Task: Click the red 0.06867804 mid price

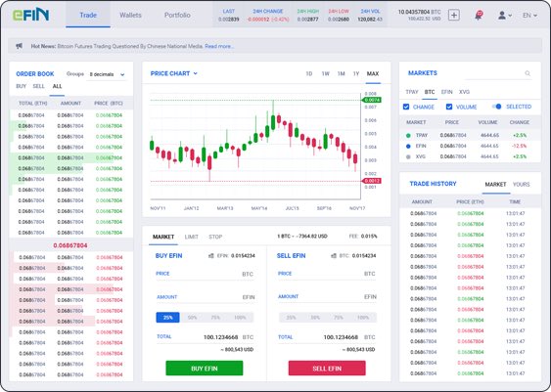Action: click(70, 245)
